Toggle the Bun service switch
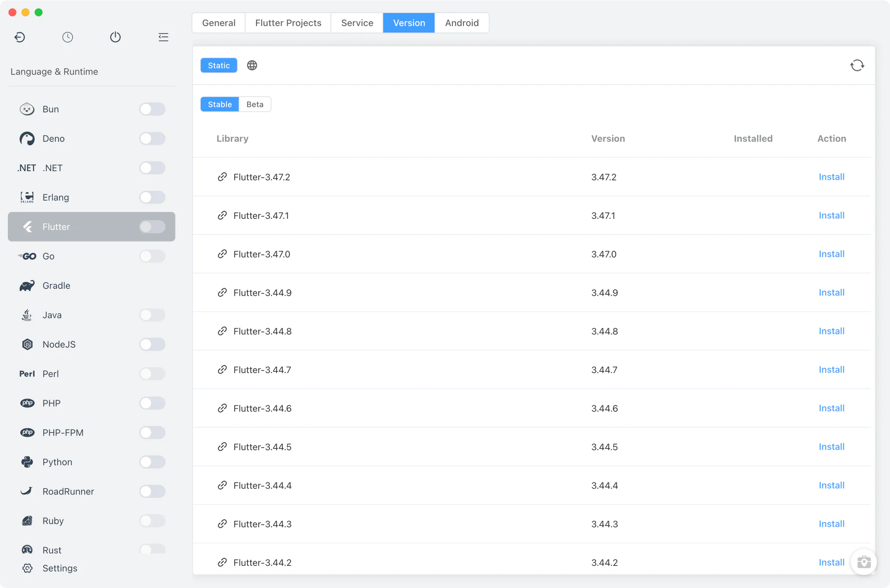890x588 pixels. tap(152, 109)
